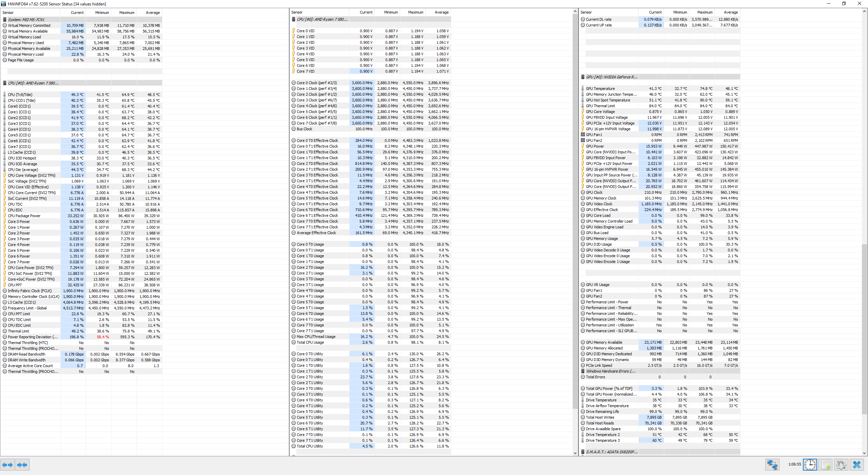The height and width of the screenshot is (475, 868).
Task: Click the middle panel scroll down arrow
Action: [575, 453]
